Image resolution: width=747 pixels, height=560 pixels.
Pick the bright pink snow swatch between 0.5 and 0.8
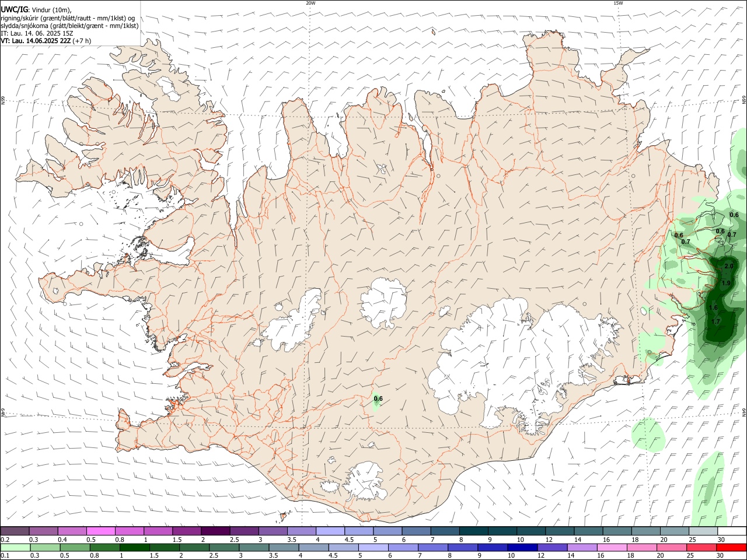(100, 531)
